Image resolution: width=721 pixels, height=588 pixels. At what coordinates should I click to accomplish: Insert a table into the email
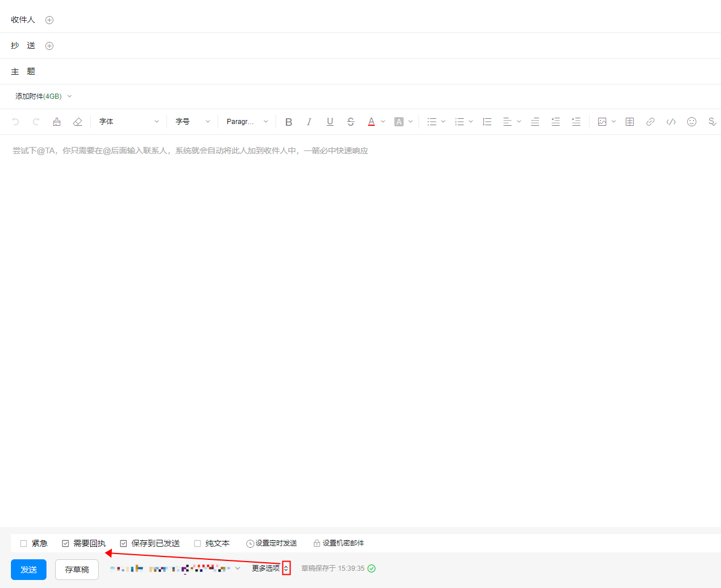(x=630, y=122)
